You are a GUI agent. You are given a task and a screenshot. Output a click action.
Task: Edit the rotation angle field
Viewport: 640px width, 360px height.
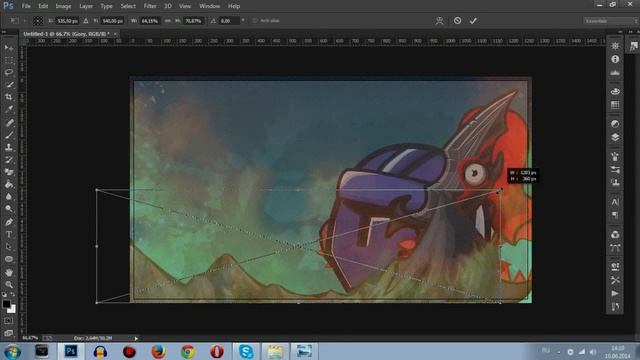[229, 20]
